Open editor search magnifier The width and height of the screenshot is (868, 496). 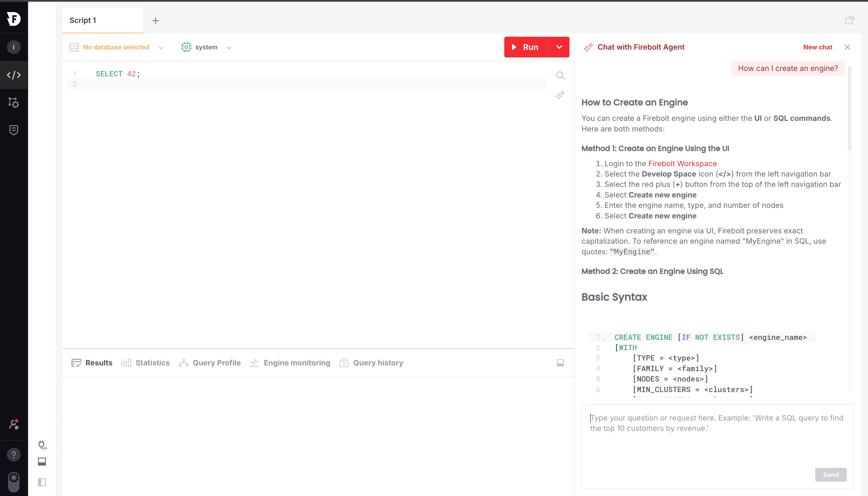pos(560,75)
